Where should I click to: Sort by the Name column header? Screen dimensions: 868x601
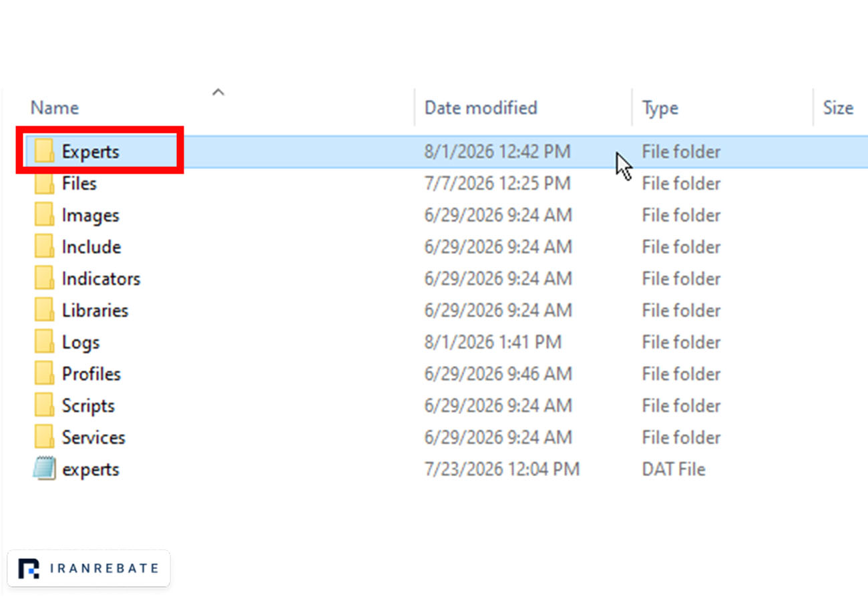55,108
